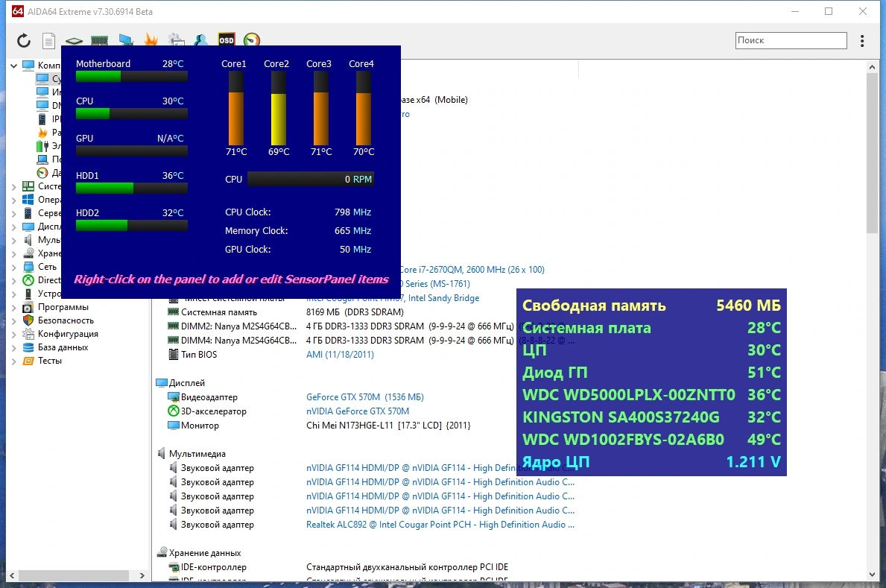The image size is (886, 588).
Task: Select Безопасность in the tree
Action: pos(66,320)
